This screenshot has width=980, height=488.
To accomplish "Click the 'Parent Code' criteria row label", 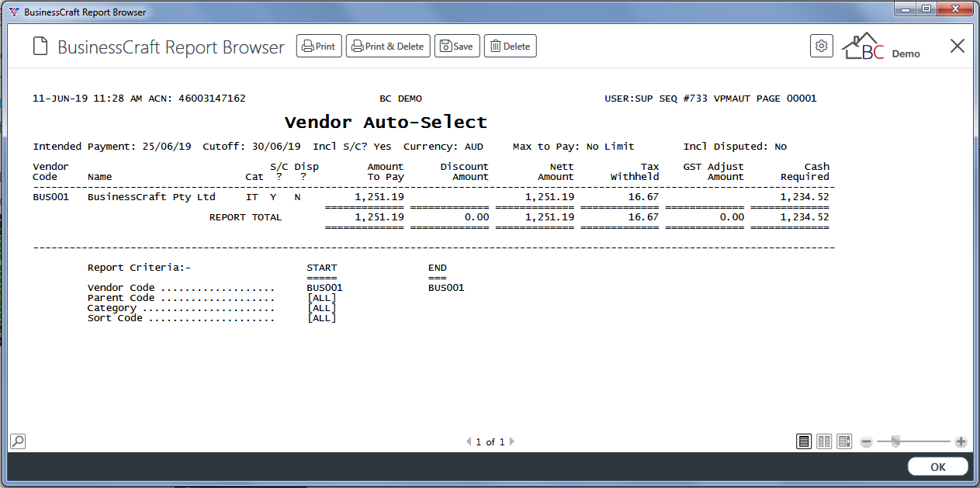I will 121,298.
